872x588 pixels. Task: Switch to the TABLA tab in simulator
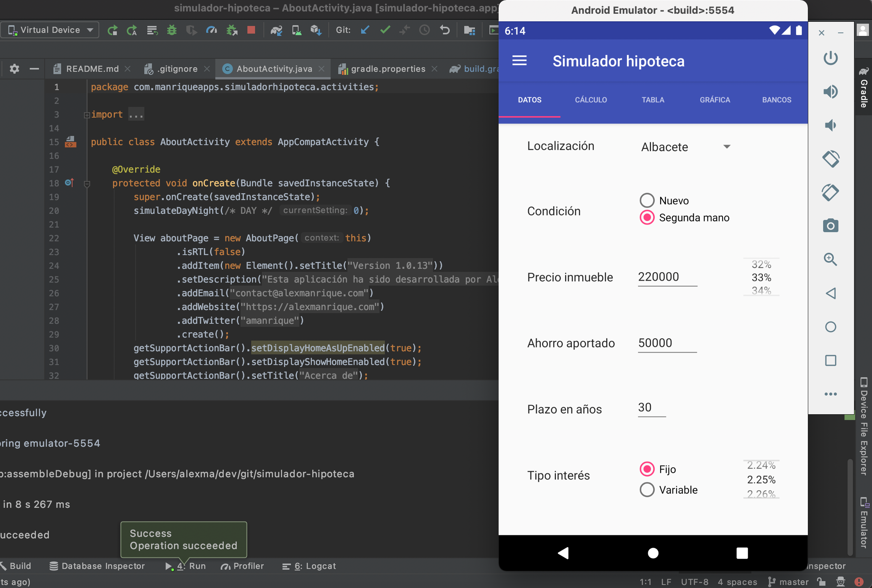[653, 99]
